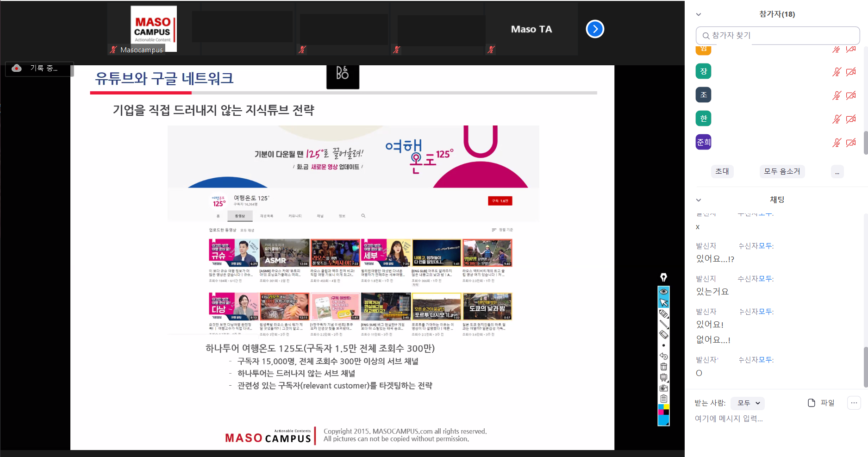Screen dimensions: 868x457
Task: Open the clipboard icon in annotation toolbar
Action: coord(663,399)
